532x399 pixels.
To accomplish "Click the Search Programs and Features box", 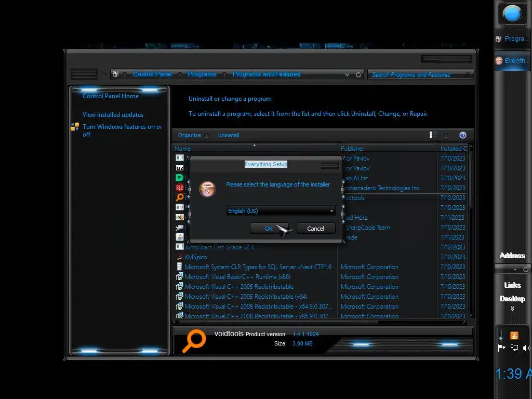I will [x=420, y=74].
